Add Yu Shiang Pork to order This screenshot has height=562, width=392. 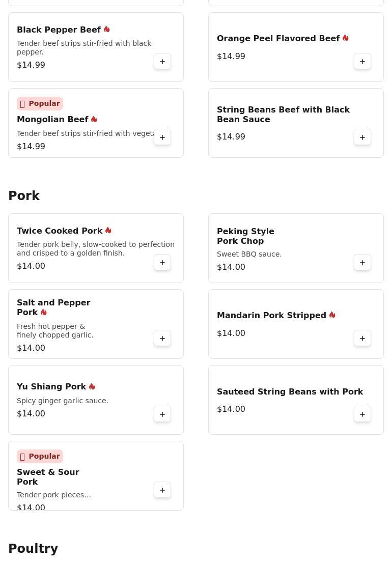pos(162,414)
